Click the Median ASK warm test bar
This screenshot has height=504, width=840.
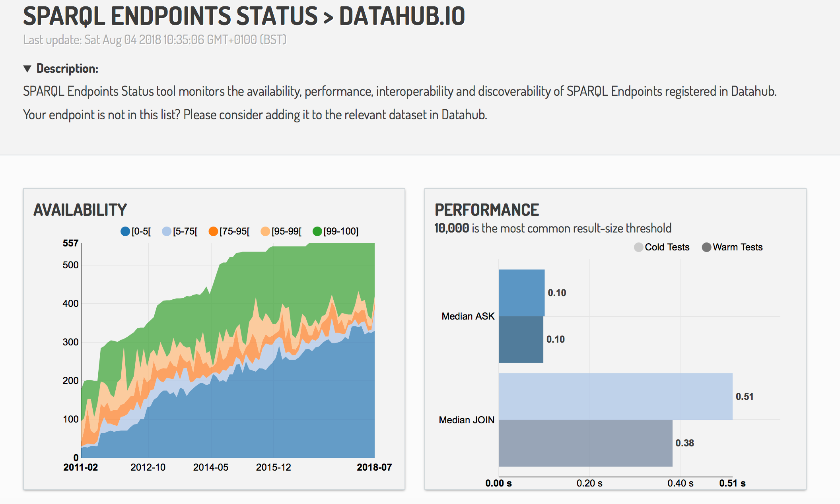tap(521, 339)
